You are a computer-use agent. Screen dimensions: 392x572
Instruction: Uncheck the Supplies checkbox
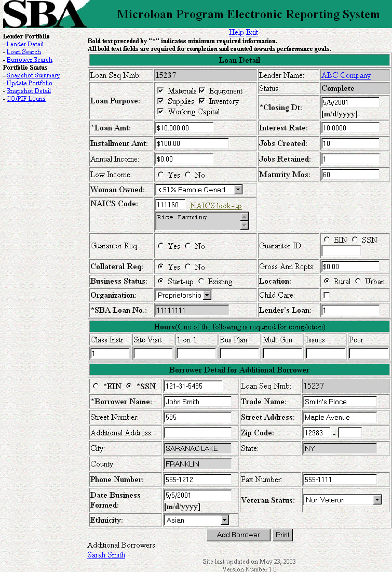(160, 101)
